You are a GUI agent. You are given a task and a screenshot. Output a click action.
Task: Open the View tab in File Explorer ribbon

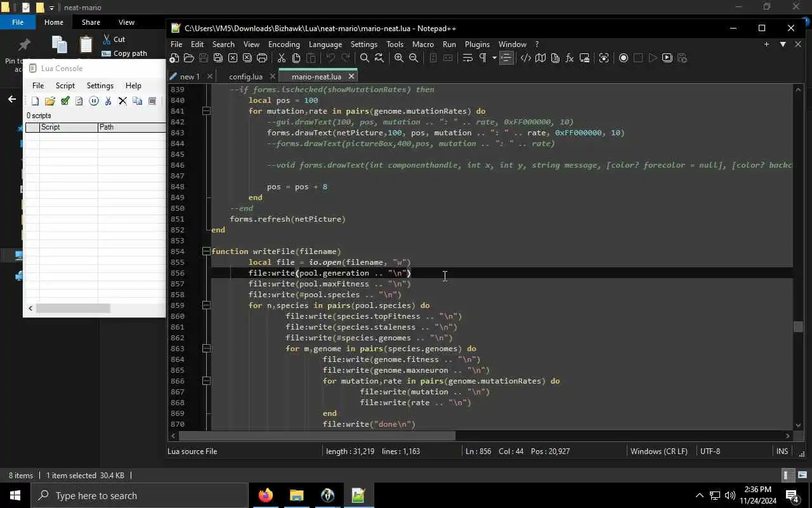point(126,22)
